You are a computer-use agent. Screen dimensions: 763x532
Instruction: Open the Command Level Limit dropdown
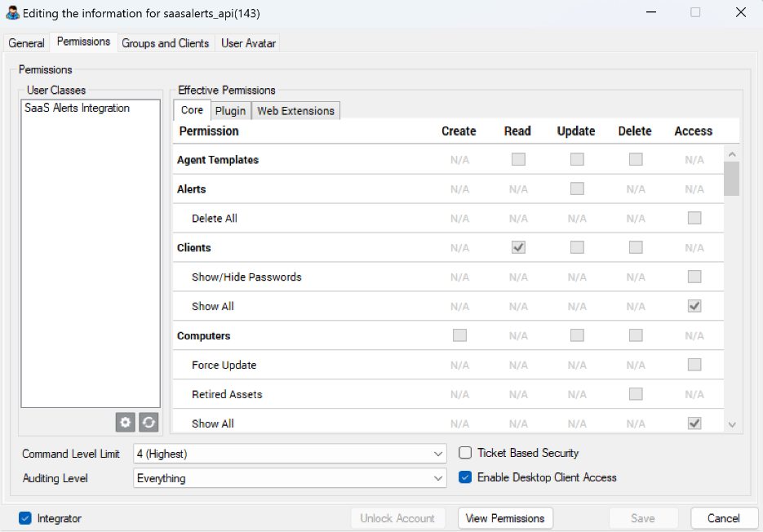(290, 454)
